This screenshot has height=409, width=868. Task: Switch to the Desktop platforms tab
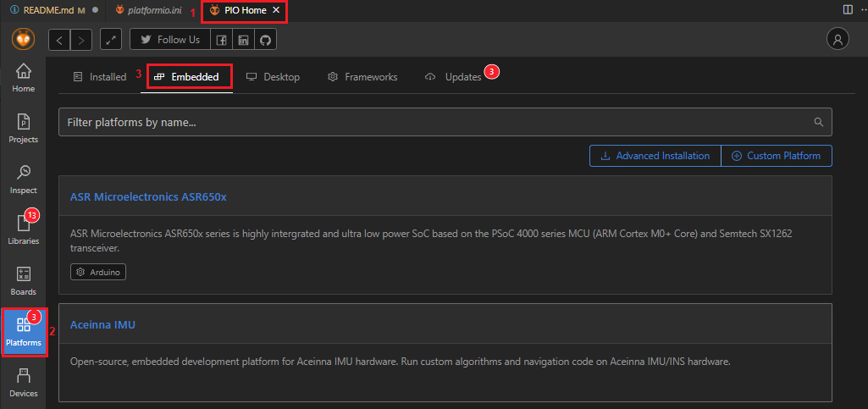(x=273, y=77)
